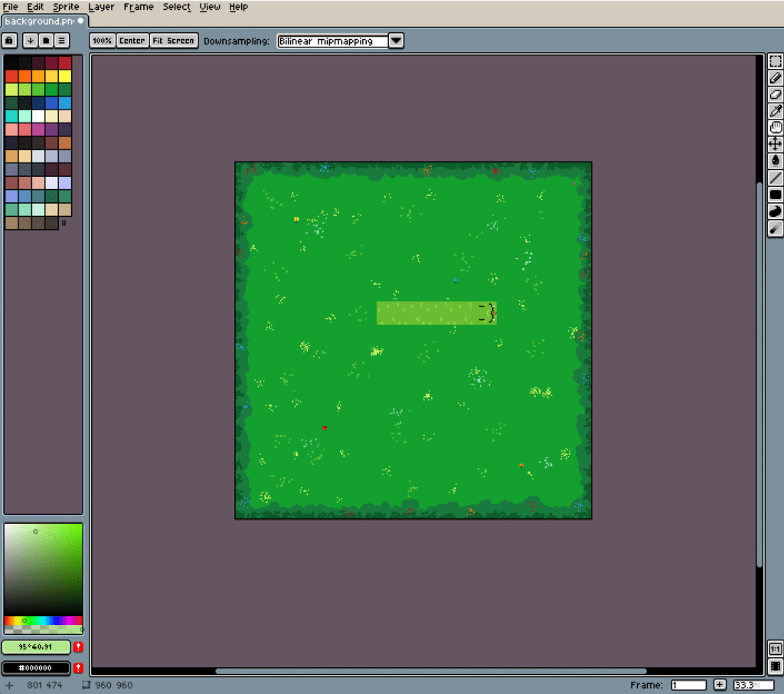Pick the Eyedropper tool
Viewport: 784px width, 694px height.
(x=775, y=111)
